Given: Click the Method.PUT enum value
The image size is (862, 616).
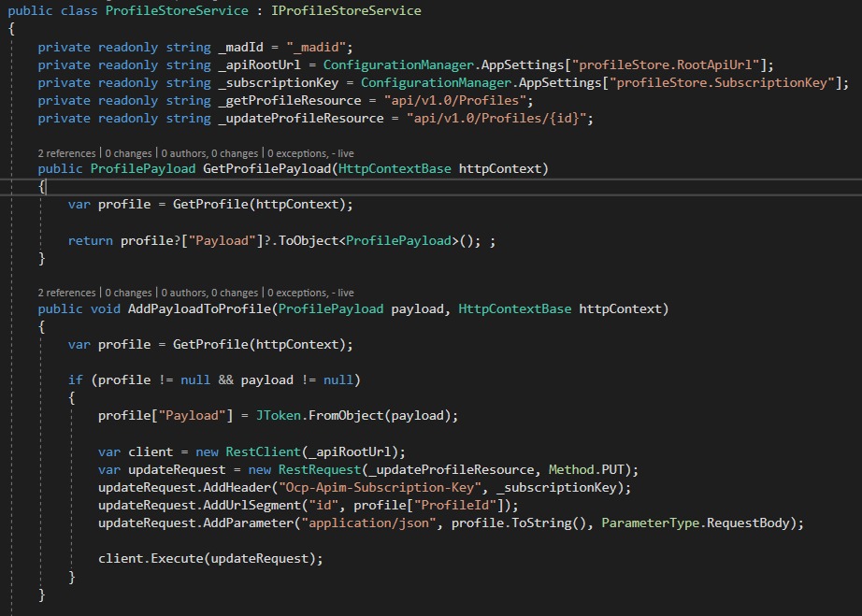Looking at the screenshot, I should tap(586, 470).
